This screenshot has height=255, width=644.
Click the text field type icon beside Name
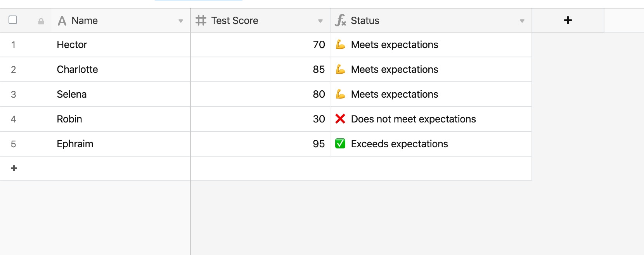tap(62, 21)
